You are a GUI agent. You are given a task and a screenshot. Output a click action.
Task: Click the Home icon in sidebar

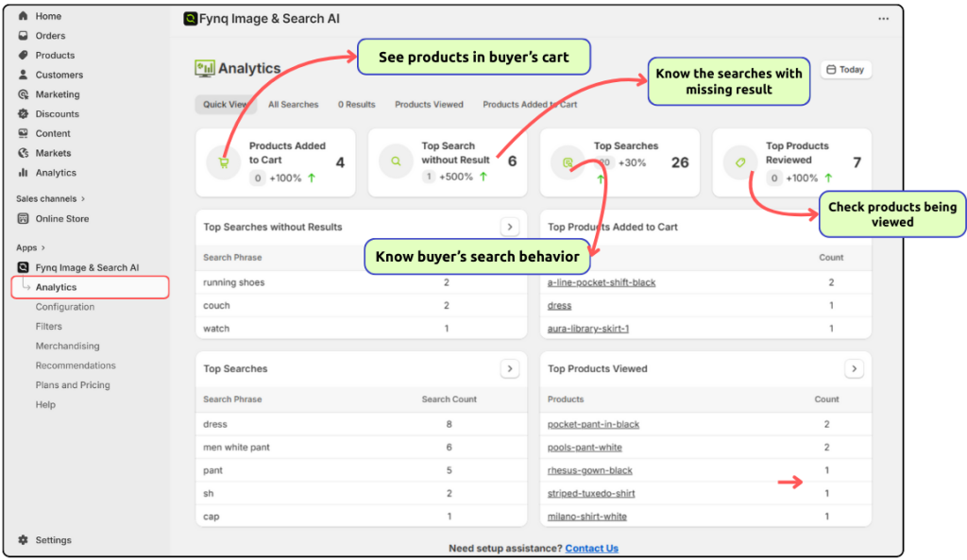click(23, 16)
